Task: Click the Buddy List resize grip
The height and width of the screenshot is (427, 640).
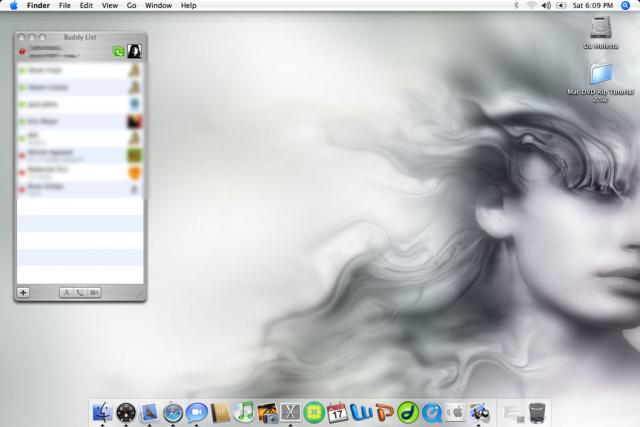Action: (140, 295)
